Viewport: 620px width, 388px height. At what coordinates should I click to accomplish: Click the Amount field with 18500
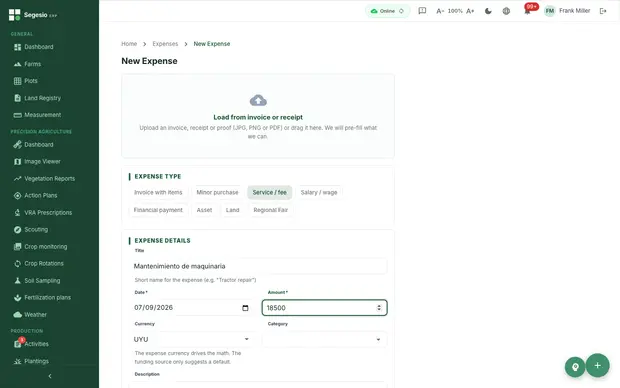324,308
